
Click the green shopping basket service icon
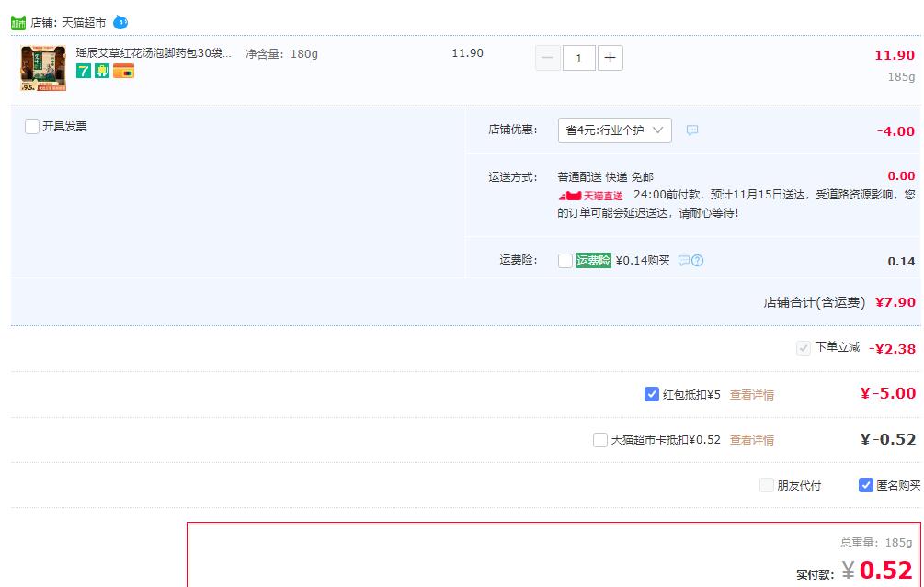click(x=102, y=71)
